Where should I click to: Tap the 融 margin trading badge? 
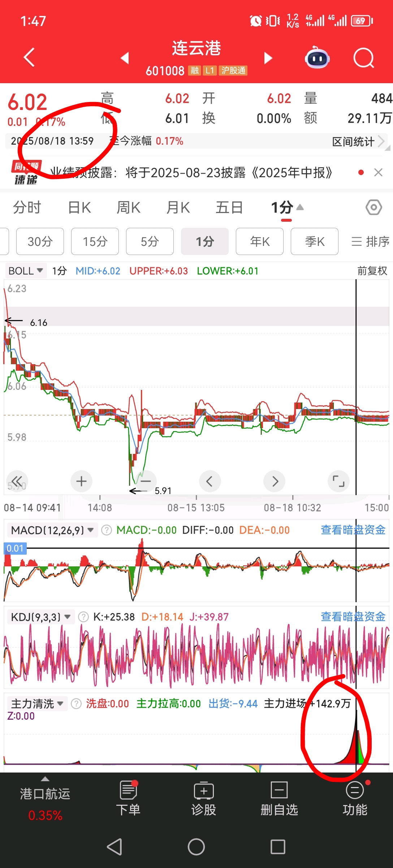coord(195,71)
